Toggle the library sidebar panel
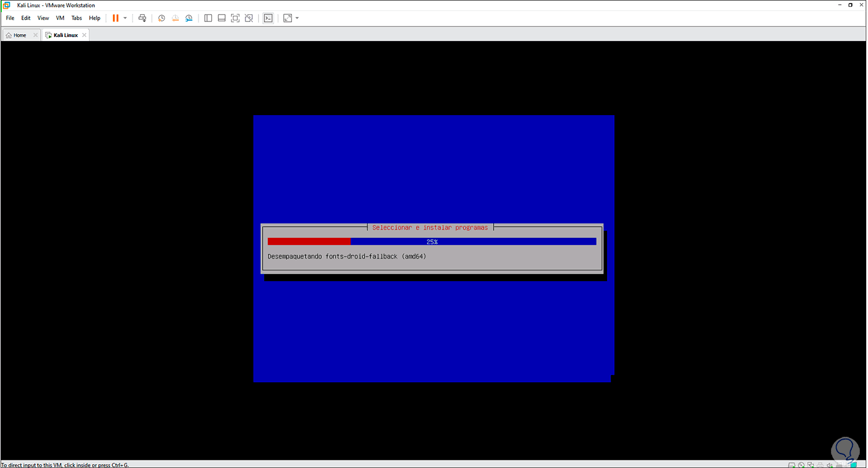Image resolution: width=868 pixels, height=468 pixels. (208, 18)
